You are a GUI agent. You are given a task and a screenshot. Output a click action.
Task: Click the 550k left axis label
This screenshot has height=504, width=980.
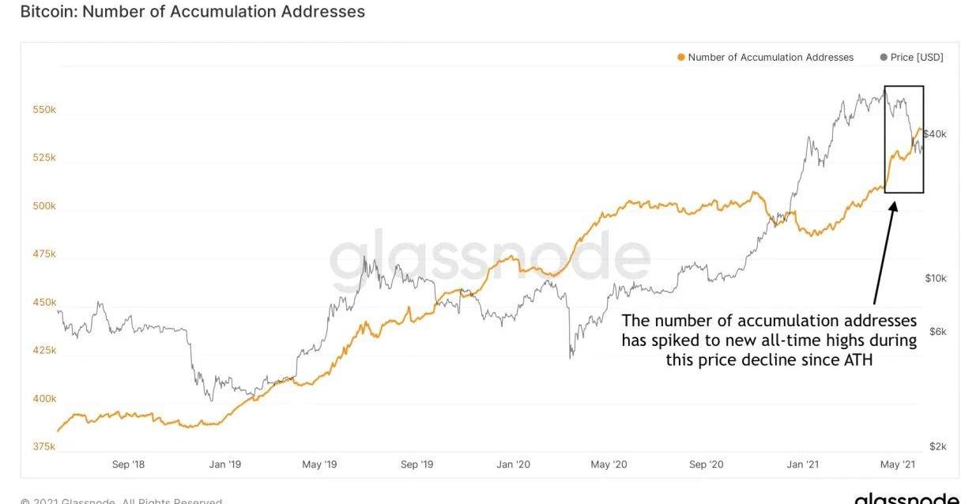[x=44, y=110]
